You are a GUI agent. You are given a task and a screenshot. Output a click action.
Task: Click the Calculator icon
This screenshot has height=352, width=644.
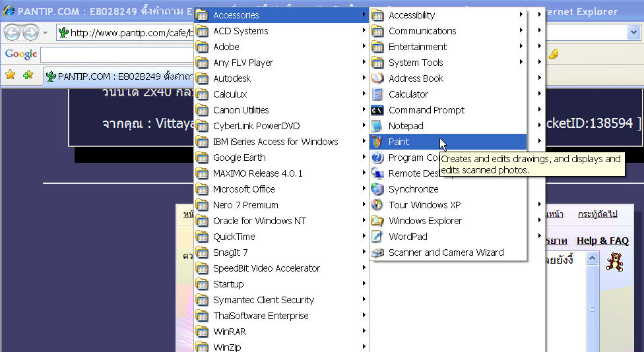(x=377, y=94)
